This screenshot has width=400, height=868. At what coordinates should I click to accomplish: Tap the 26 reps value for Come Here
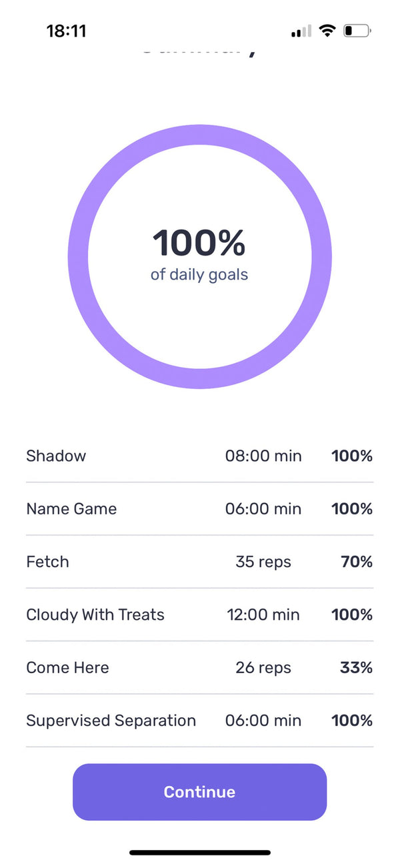click(263, 668)
